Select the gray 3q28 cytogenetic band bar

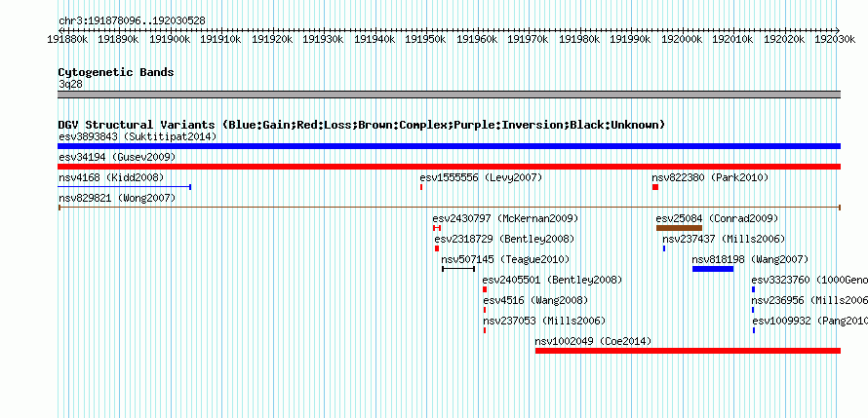tap(449, 95)
